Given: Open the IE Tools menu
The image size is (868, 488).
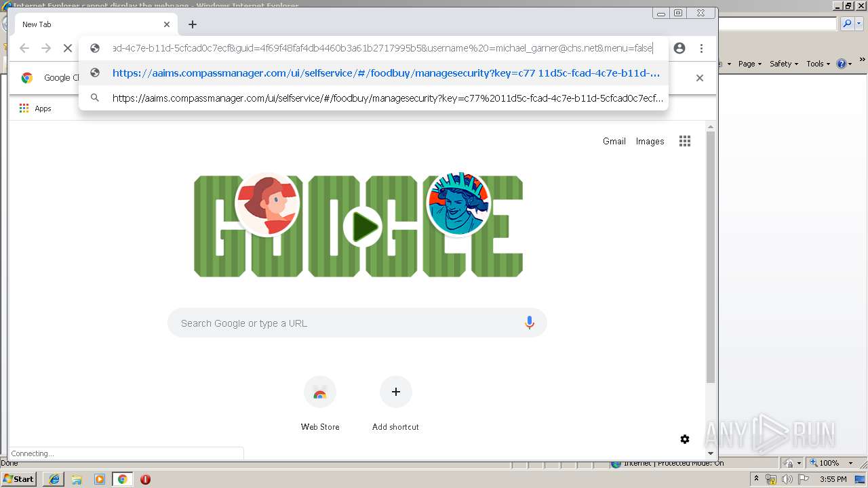Looking at the screenshot, I should point(818,64).
